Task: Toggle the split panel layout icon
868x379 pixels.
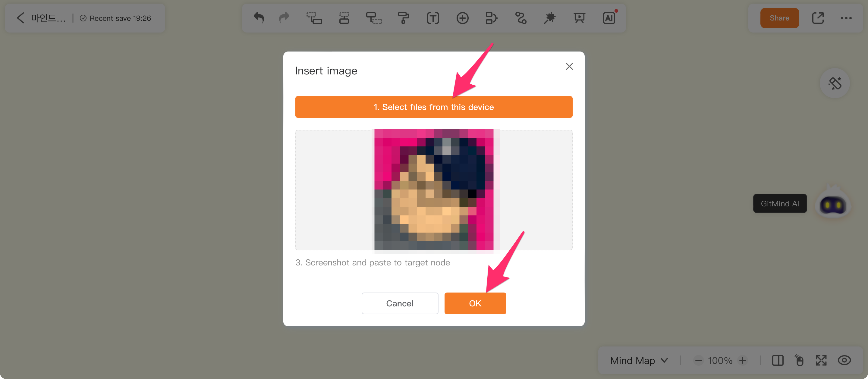Action: click(x=777, y=360)
